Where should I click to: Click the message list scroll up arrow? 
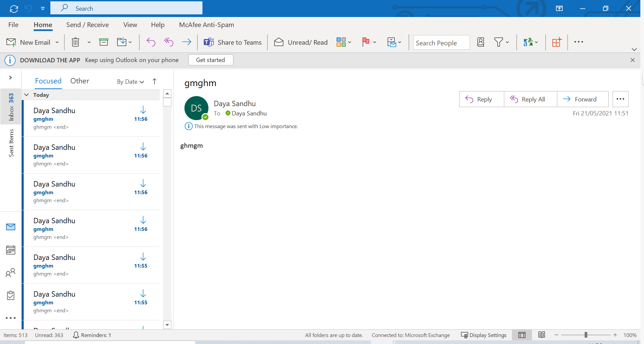point(167,93)
